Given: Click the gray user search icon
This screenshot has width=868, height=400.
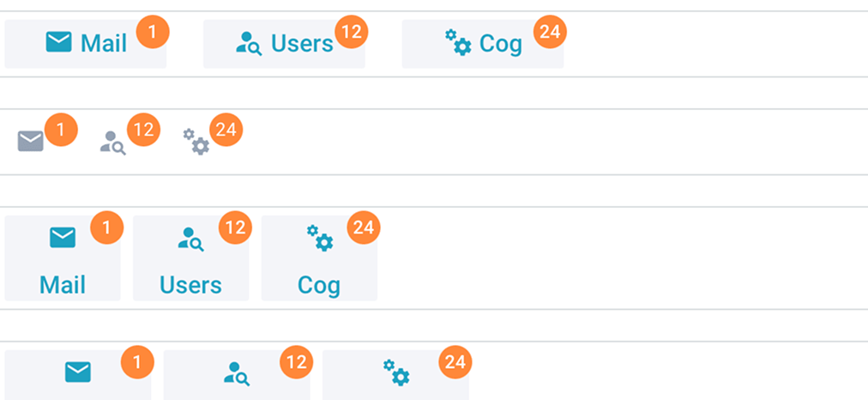Looking at the screenshot, I should (112, 142).
